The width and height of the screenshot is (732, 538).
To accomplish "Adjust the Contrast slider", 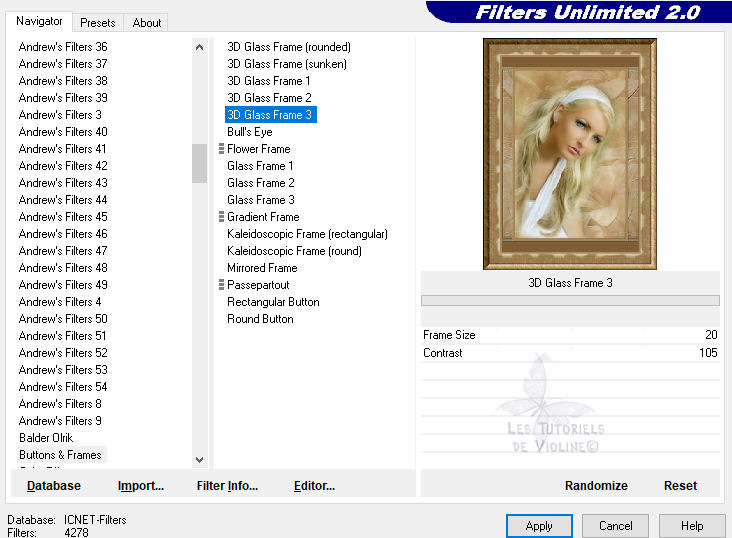I will [x=570, y=353].
